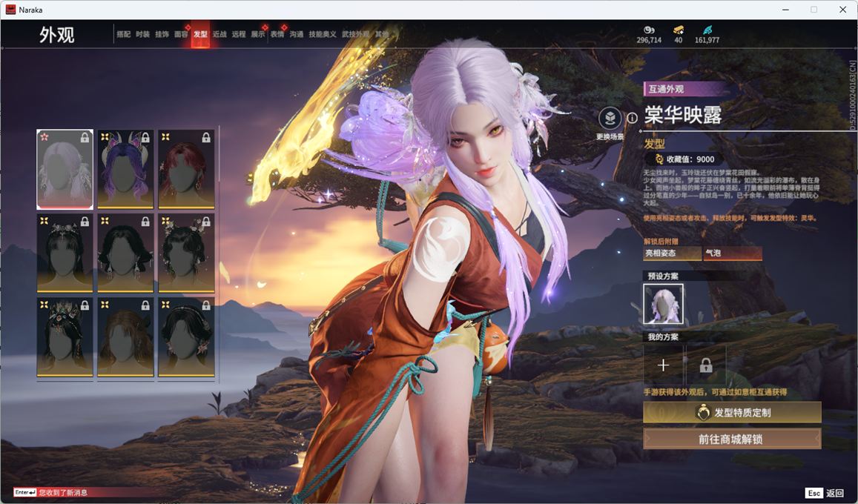Select the white-lavender hairstyle thumbnail
Screen dimensions: 858x504
click(x=65, y=170)
